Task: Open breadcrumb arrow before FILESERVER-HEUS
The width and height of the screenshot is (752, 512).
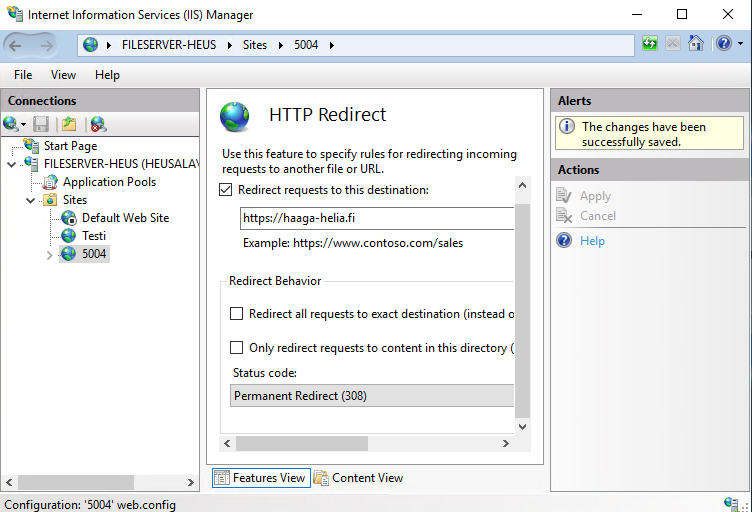Action: (x=109, y=46)
